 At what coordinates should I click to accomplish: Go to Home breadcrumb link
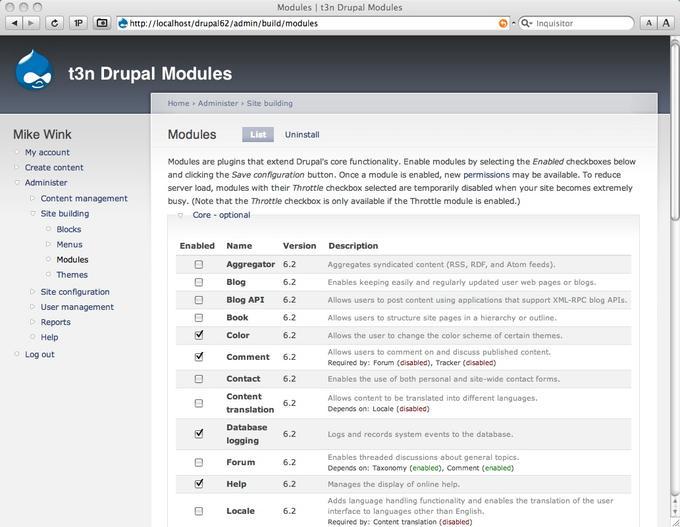tap(179, 103)
